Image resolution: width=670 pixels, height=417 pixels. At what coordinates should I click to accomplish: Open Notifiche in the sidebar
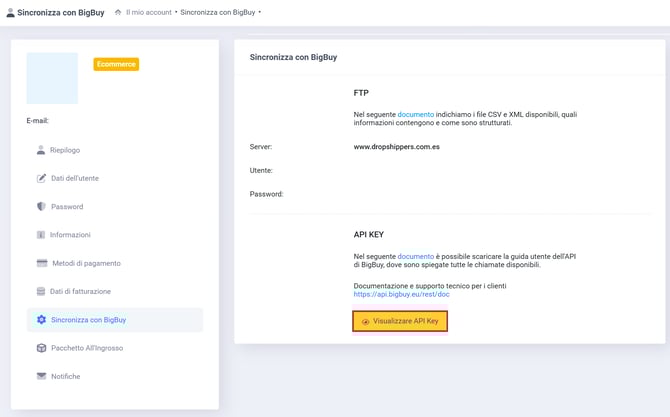(65, 376)
